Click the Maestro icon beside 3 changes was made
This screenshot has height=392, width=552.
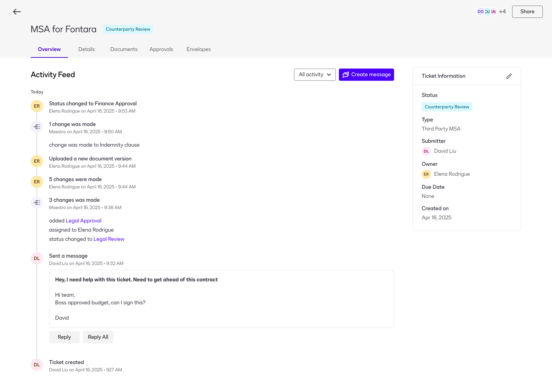37,203
